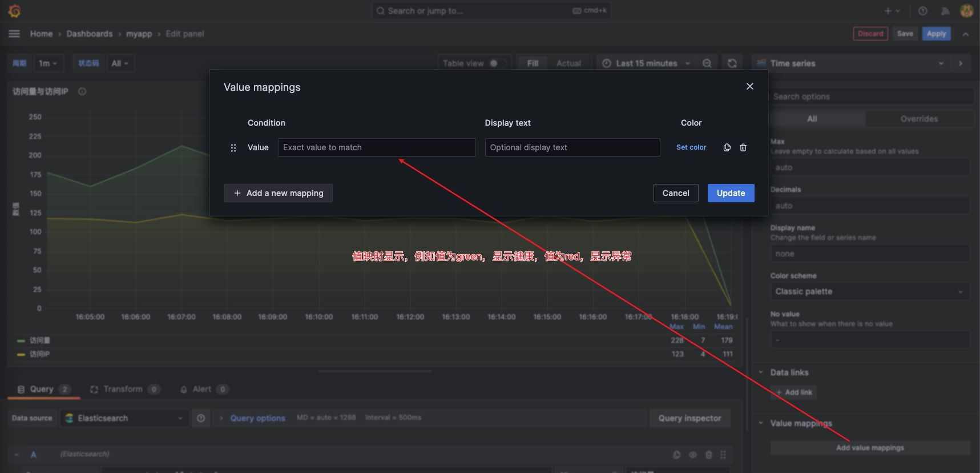
Task: Delete the value mapping row
Action: (x=743, y=147)
